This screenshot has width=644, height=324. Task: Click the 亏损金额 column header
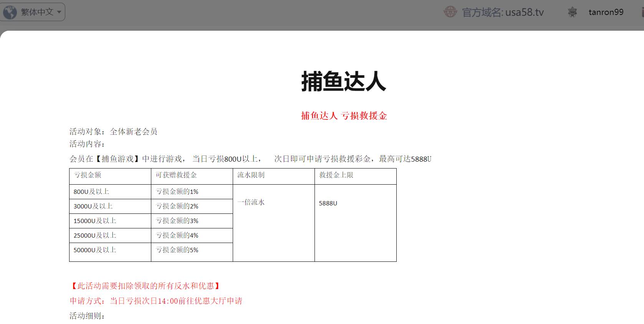pyautogui.click(x=110, y=176)
